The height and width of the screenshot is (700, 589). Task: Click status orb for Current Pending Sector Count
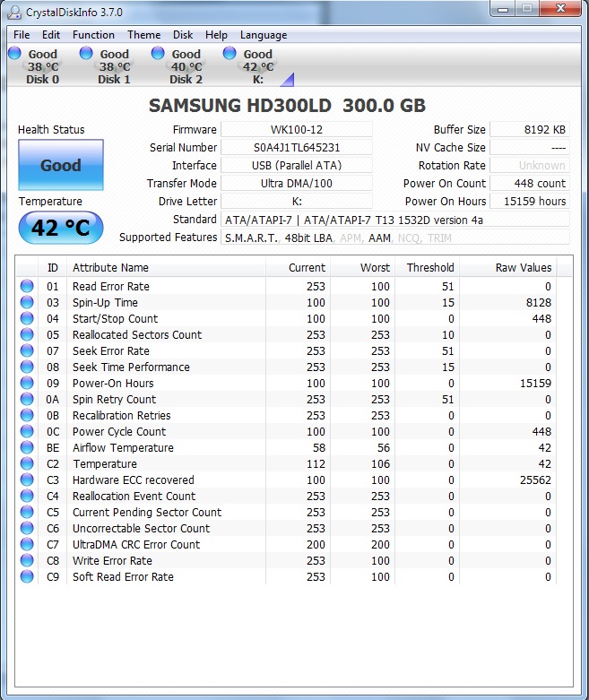27,512
